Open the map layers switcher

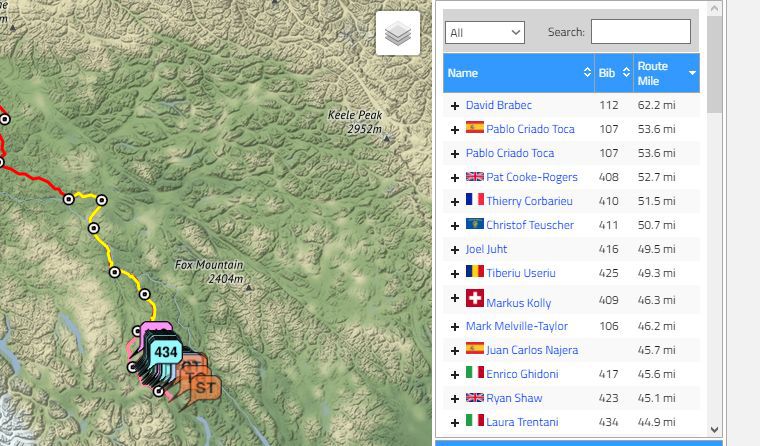tap(397, 34)
